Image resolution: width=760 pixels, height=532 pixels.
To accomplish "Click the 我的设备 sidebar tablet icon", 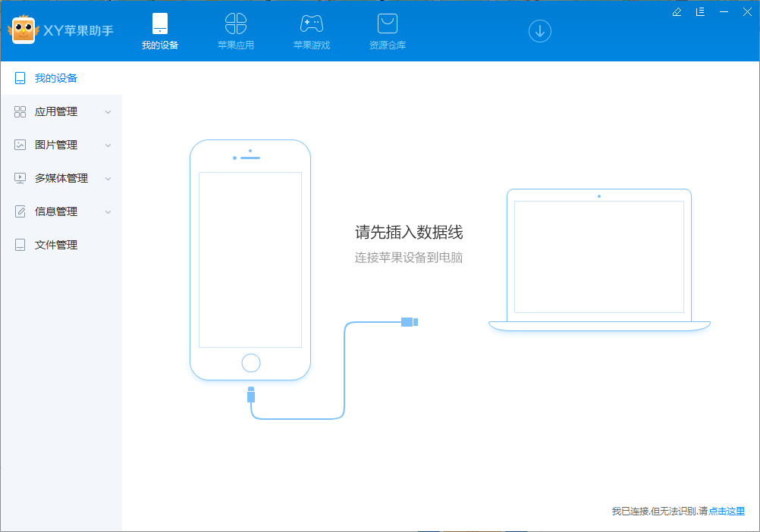I will pyautogui.click(x=20, y=78).
